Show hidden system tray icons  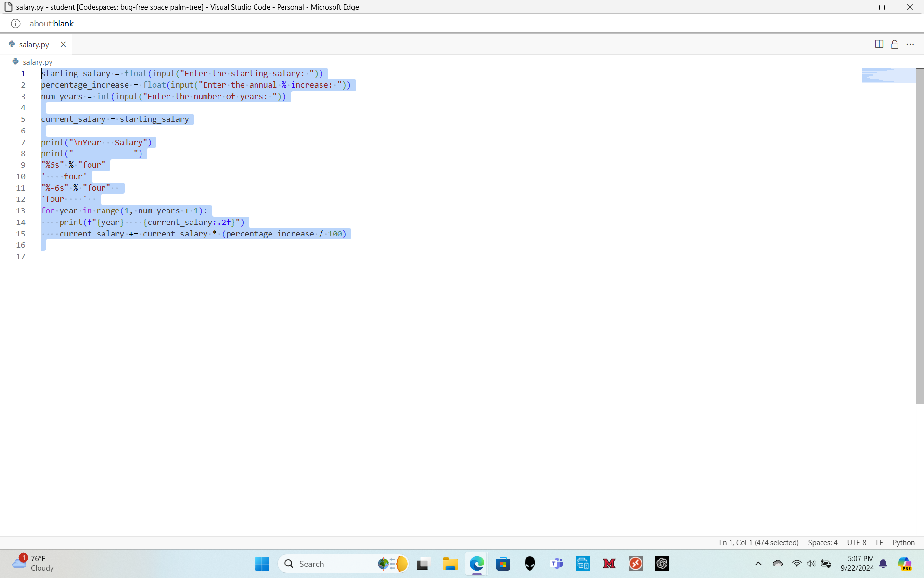[758, 564]
